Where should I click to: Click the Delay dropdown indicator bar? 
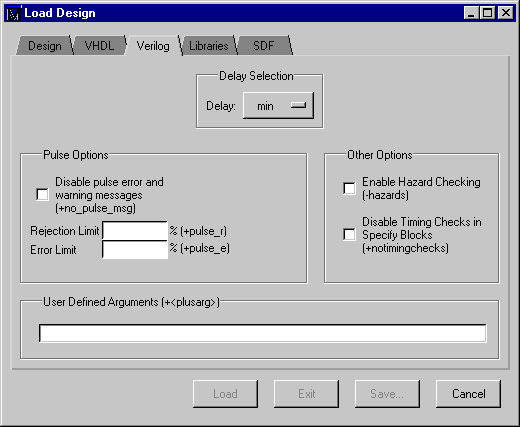298,105
